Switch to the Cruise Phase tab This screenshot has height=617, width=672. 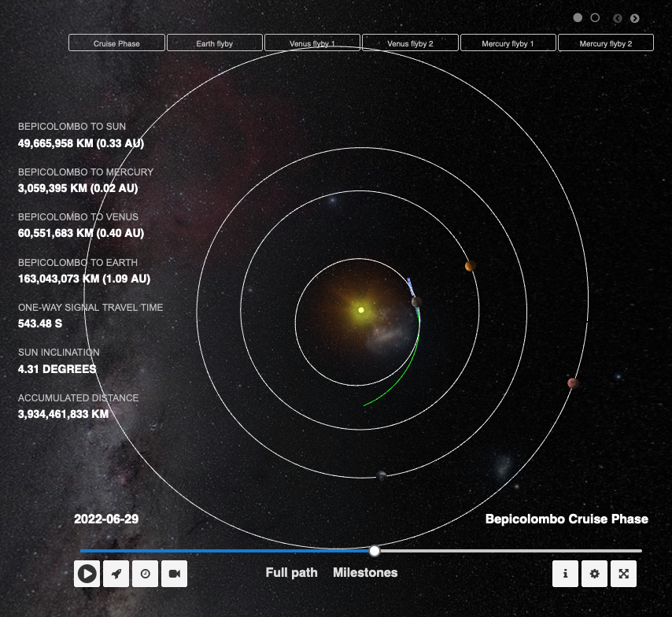[x=116, y=42]
